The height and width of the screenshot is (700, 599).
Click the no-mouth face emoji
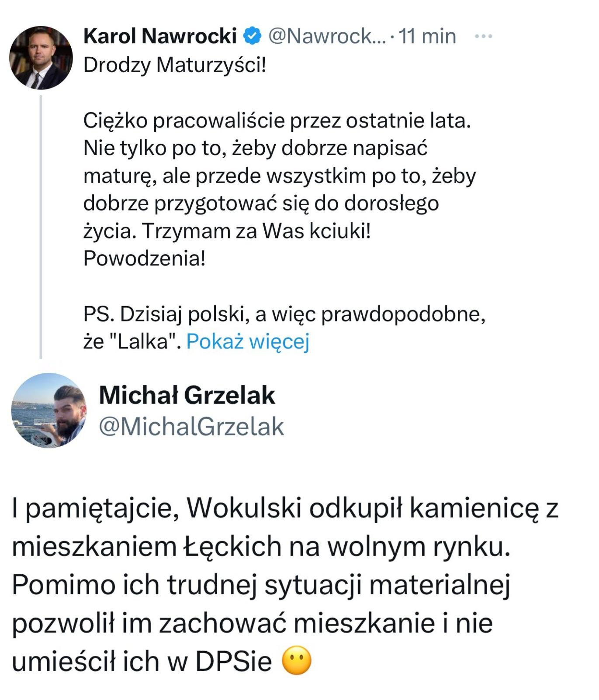tap(297, 661)
